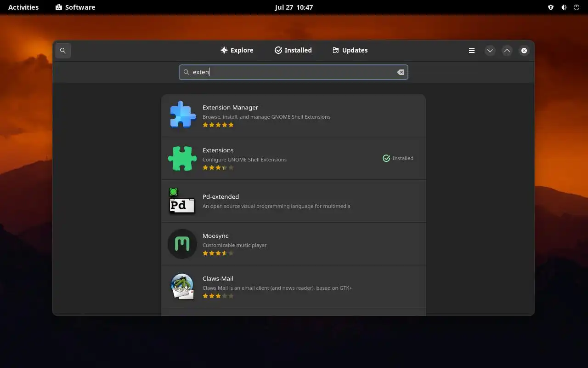Close the Software window
The image size is (588, 368).
(x=524, y=51)
